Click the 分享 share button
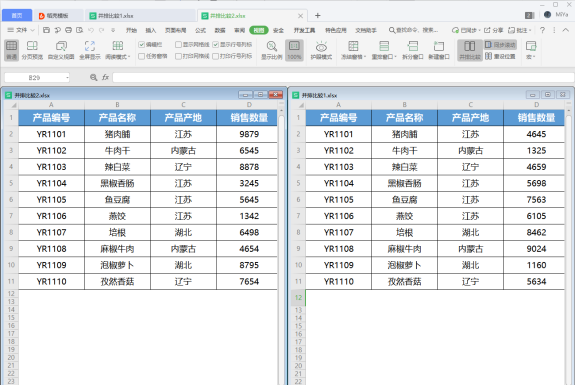 pyautogui.click(x=493, y=30)
